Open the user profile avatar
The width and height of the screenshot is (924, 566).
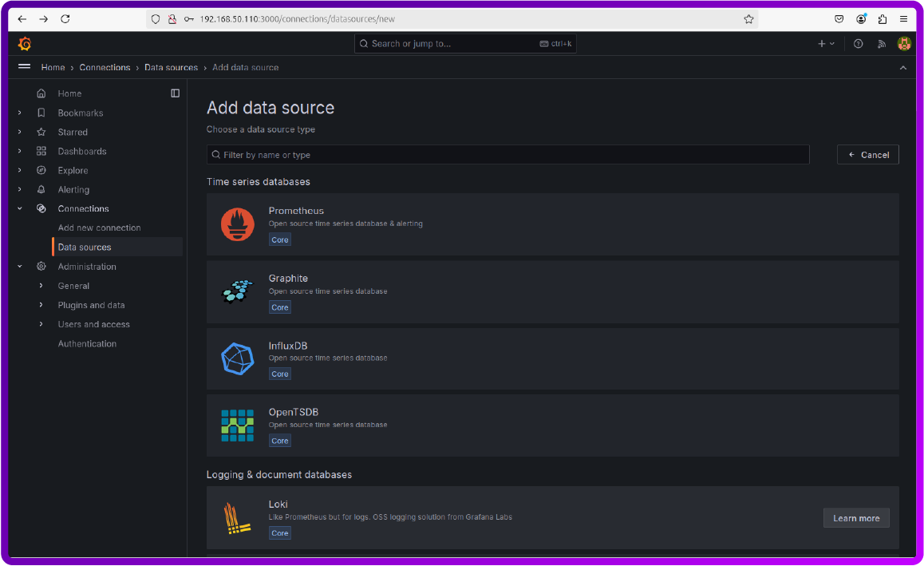[904, 43]
